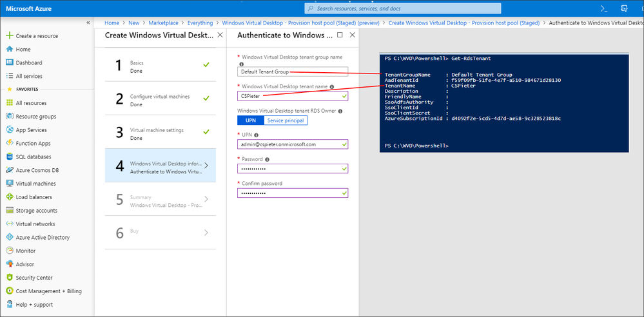Open the Resource groups cube icon
Screen dimensions: 644x317
click(x=10, y=117)
